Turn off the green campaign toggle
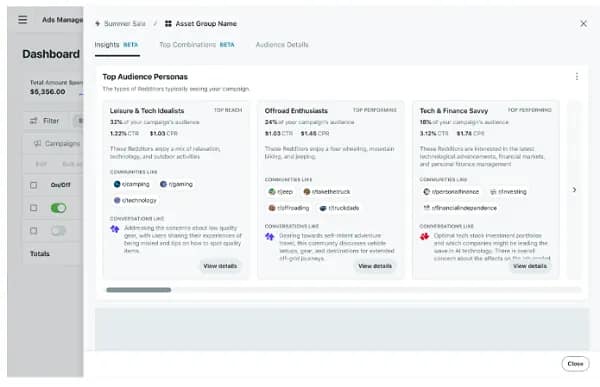The height and width of the screenshot is (387, 600). 58,208
